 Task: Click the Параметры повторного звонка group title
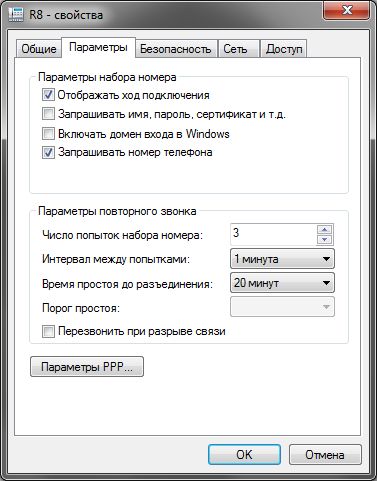coord(117,211)
